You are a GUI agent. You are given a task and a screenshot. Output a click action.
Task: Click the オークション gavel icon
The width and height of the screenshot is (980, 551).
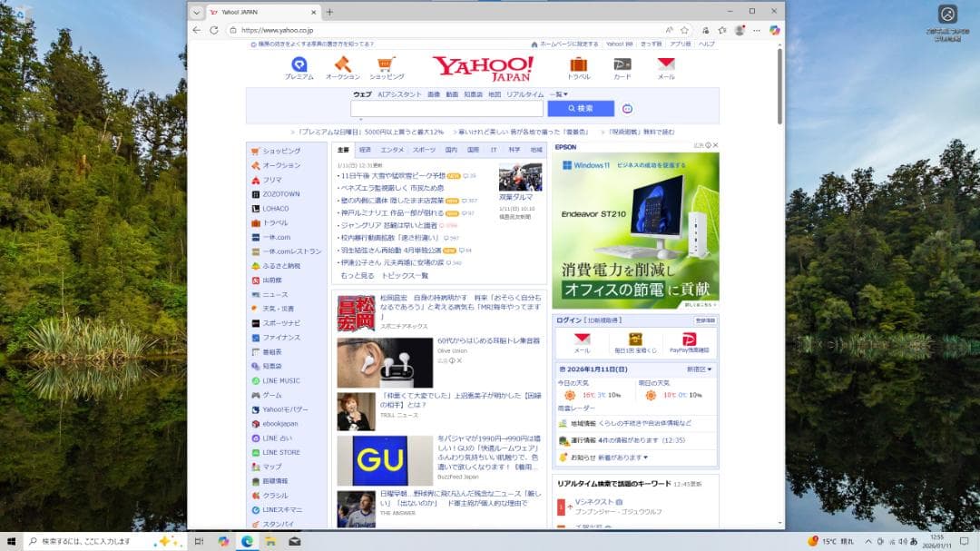[342, 64]
